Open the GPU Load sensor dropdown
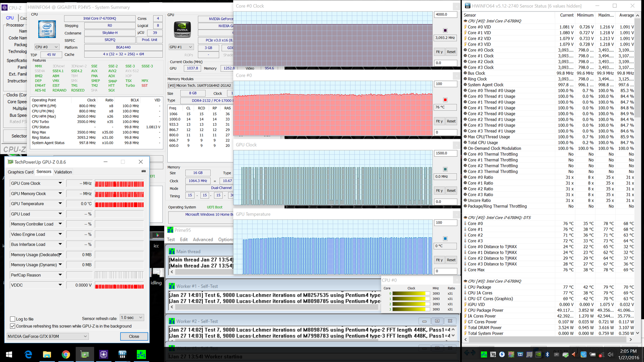Screen dimensions: 644x362 click(60, 214)
